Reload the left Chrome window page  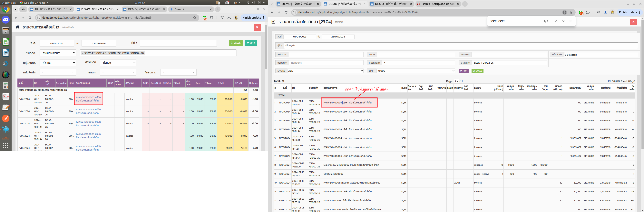30,17
